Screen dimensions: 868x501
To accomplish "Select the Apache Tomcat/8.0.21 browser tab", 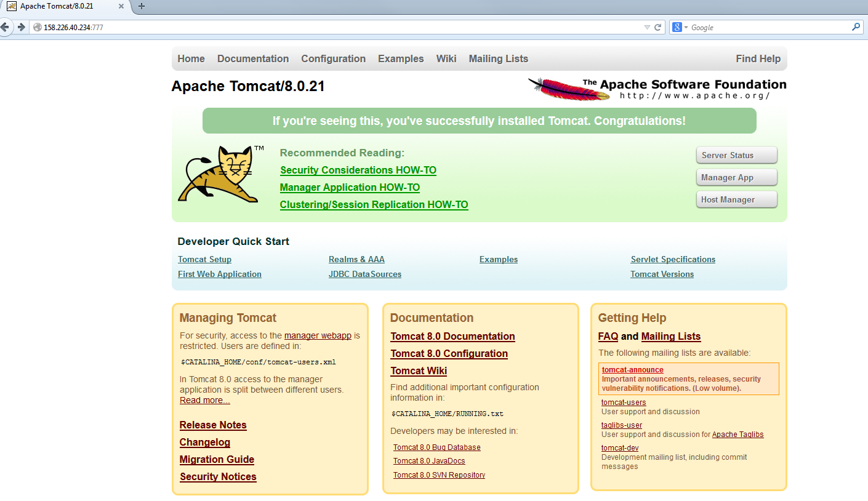I will click(66, 6).
